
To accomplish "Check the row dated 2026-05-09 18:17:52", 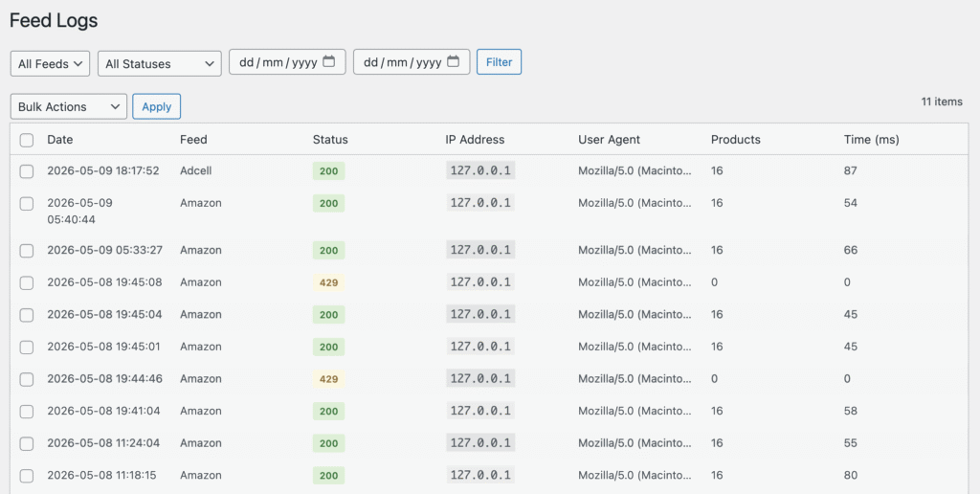I will [x=26, y=171].
